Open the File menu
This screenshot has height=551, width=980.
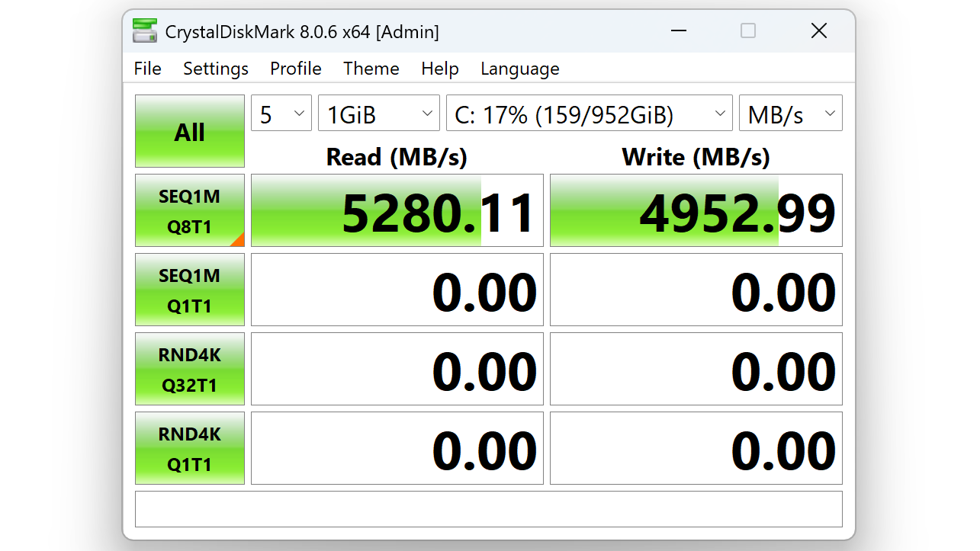tap(147, 69)
